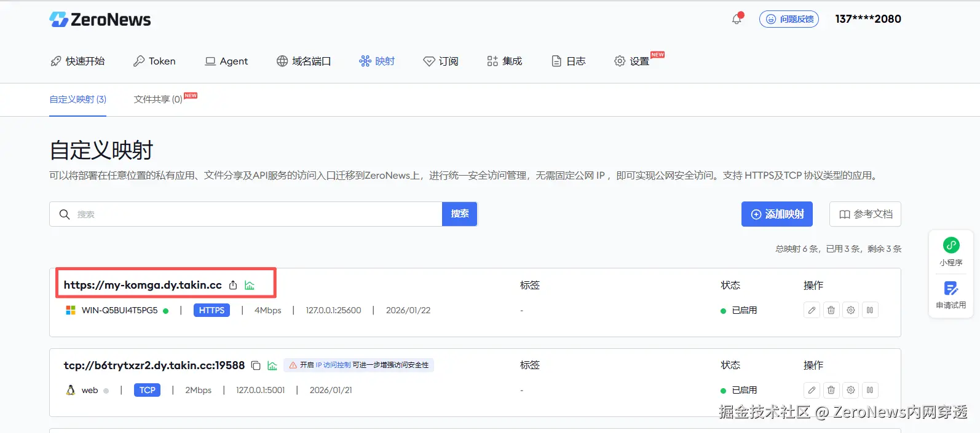Go to 快速开始 menu item
The image size is (980, 433).
coord(77,61)
